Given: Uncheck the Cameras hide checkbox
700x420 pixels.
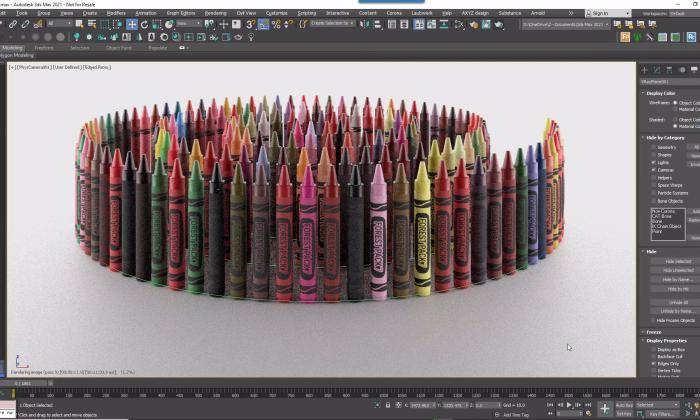Looking at the screenshot, I should point(654,170).
